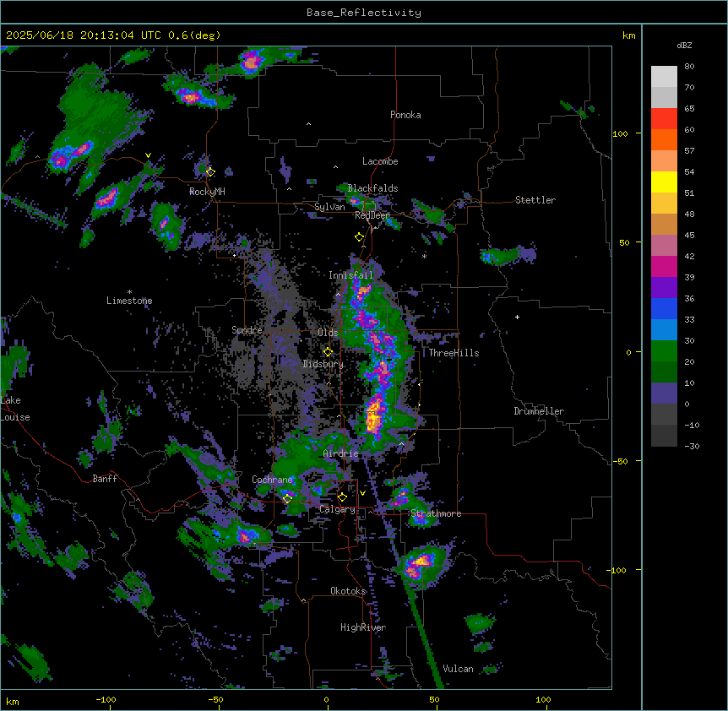Viewport: 728px width, 711px height.
Task: Click the Didsbury map label
Action: coord(323,364)
